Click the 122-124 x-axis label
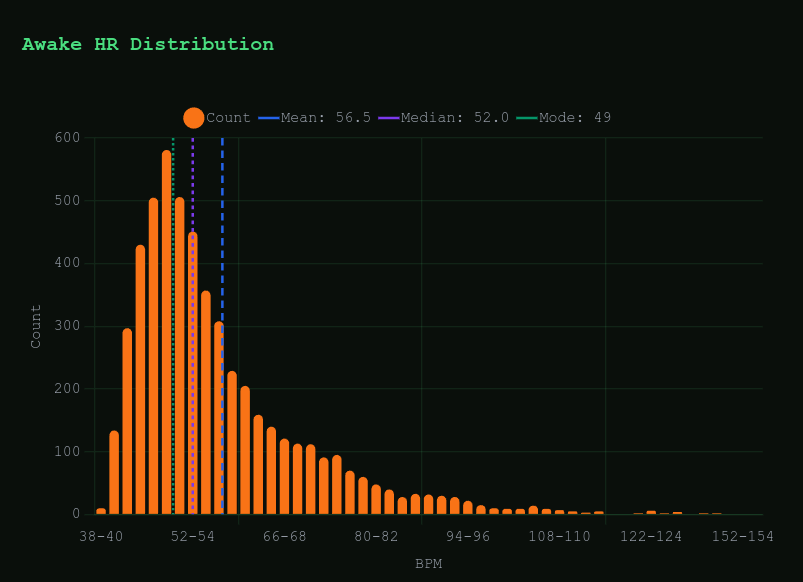The width and height of the screenshot is (803, 582). [x=651, y=536]
